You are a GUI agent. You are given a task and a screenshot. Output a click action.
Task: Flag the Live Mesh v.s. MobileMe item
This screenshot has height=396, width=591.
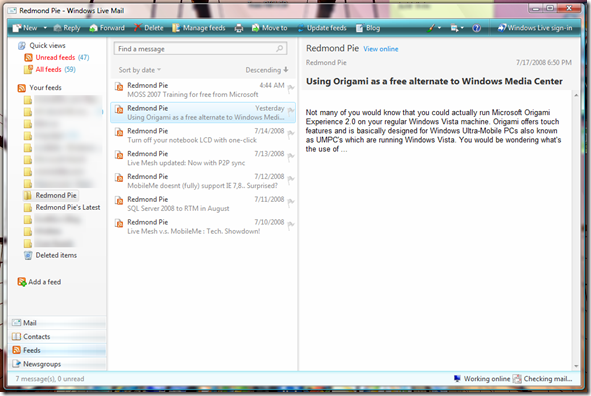click(291, 226)
